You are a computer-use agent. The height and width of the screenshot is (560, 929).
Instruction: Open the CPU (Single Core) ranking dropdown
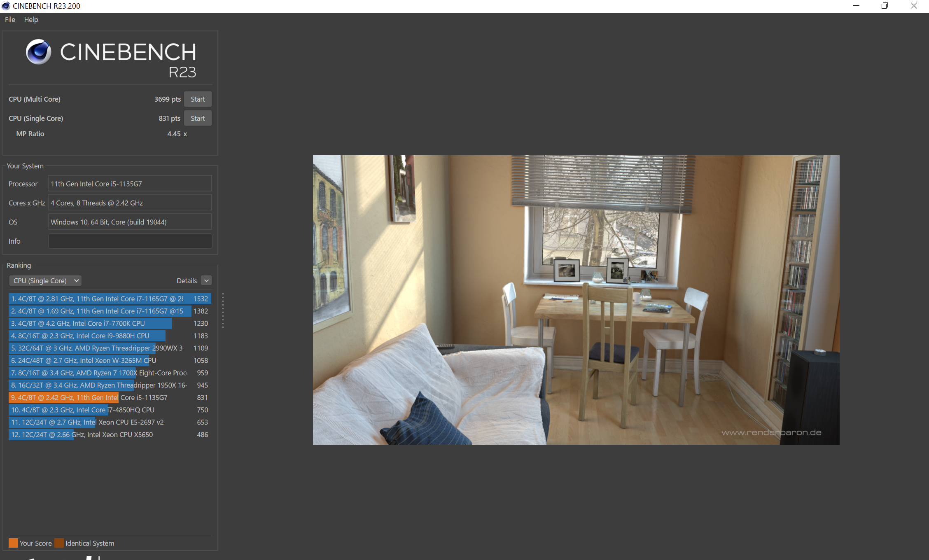click(x=45, y=281)
